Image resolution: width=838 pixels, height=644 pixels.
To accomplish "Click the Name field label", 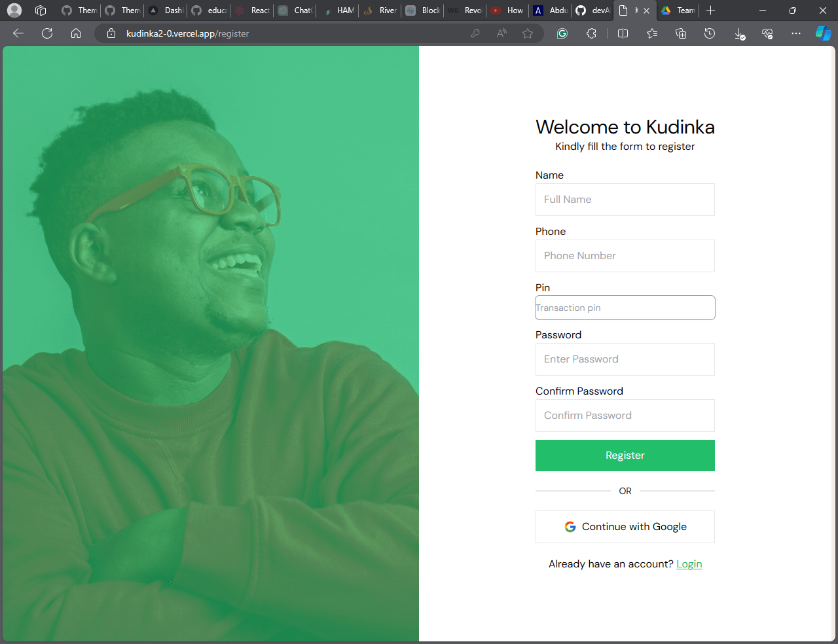I will (x=549, y=175).
